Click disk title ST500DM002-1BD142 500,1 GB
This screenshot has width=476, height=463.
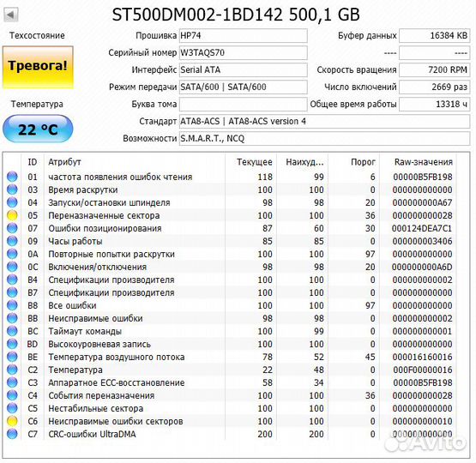[x=236, y=15]
